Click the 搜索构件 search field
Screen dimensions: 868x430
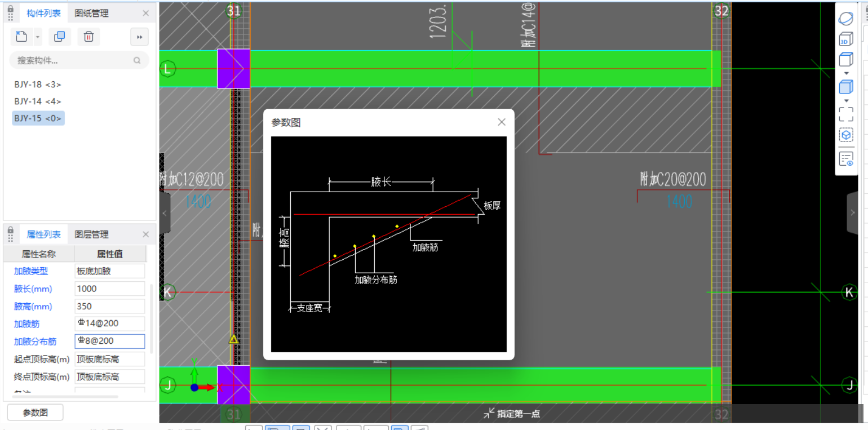point(79,60)
